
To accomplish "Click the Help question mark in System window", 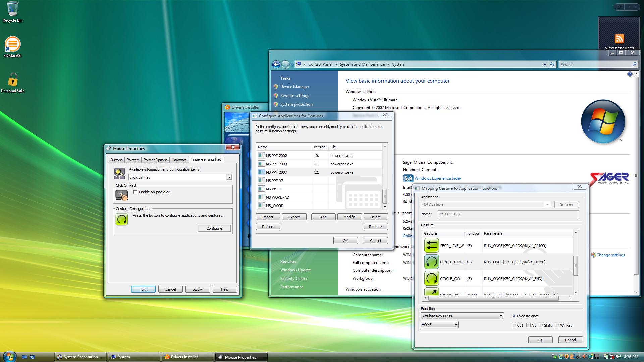I will pyautogui.click(x=630, y=74).
